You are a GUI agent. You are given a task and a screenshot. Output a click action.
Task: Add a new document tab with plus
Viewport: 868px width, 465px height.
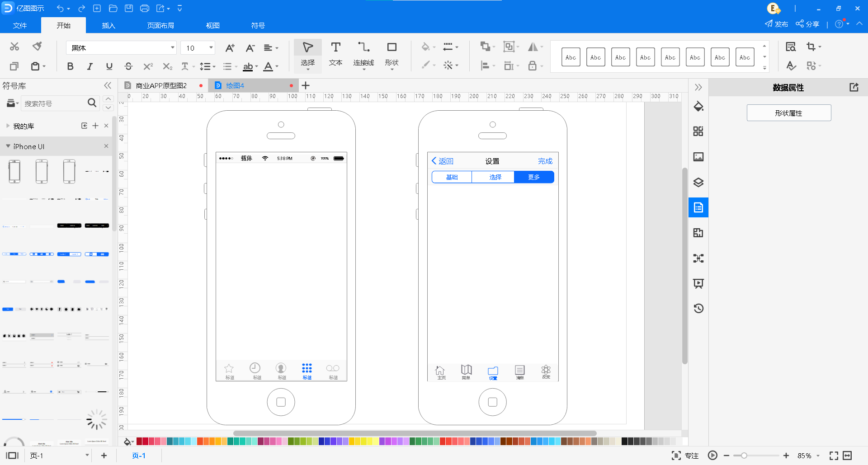coord(306,85)
